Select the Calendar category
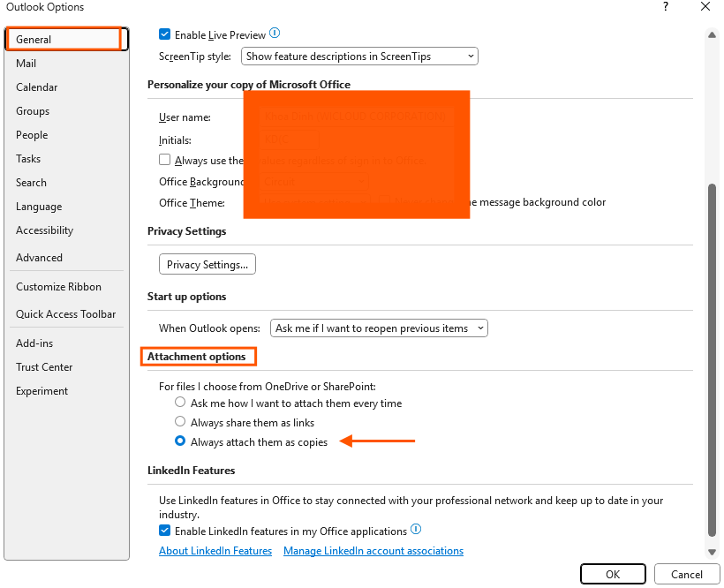 (36, 87)
